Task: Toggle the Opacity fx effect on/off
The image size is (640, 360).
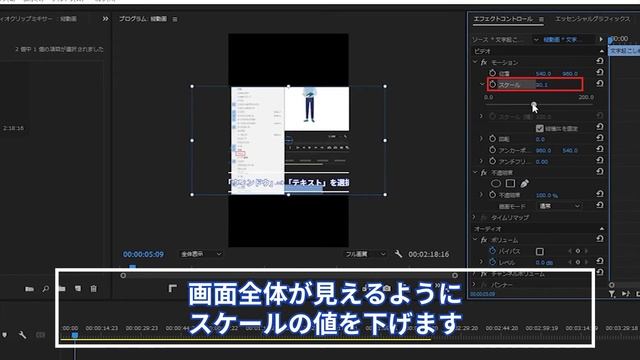Action: [x=484, y=173]
